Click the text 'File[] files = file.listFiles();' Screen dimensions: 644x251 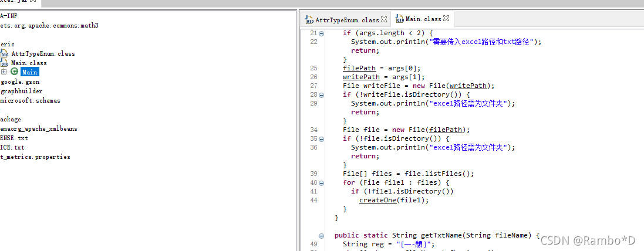409,174
